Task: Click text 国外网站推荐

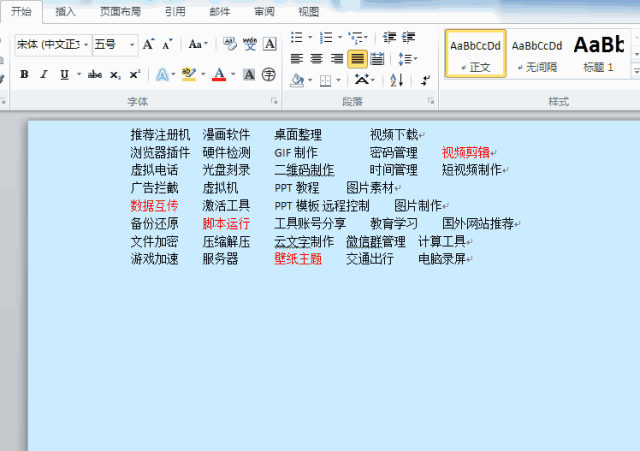Action: pos(478,223)
